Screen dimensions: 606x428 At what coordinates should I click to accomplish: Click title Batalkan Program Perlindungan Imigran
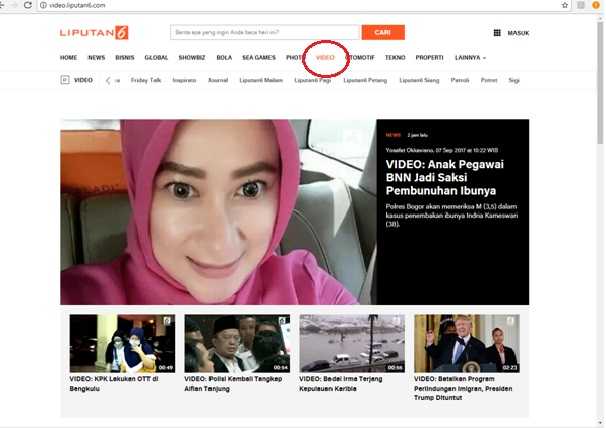coord(463,388)
